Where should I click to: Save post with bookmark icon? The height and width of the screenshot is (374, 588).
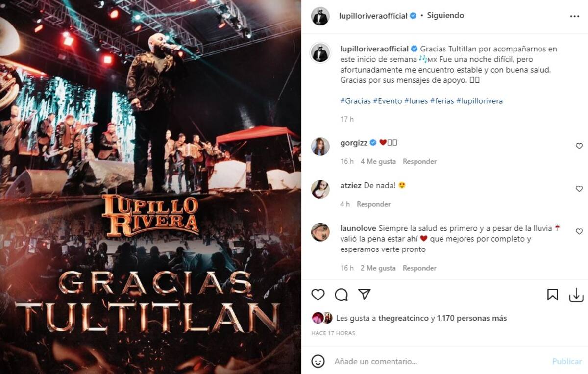(553, 295)
